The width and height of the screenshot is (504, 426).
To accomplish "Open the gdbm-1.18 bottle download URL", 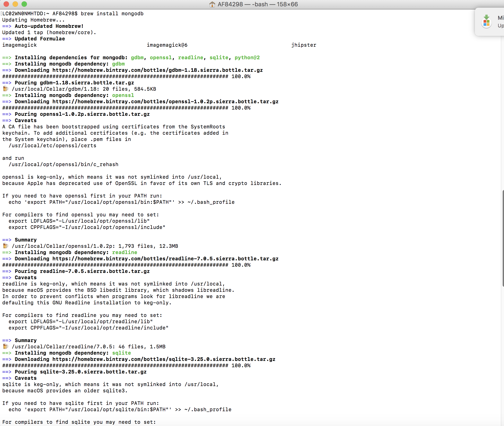I will 157,70.
